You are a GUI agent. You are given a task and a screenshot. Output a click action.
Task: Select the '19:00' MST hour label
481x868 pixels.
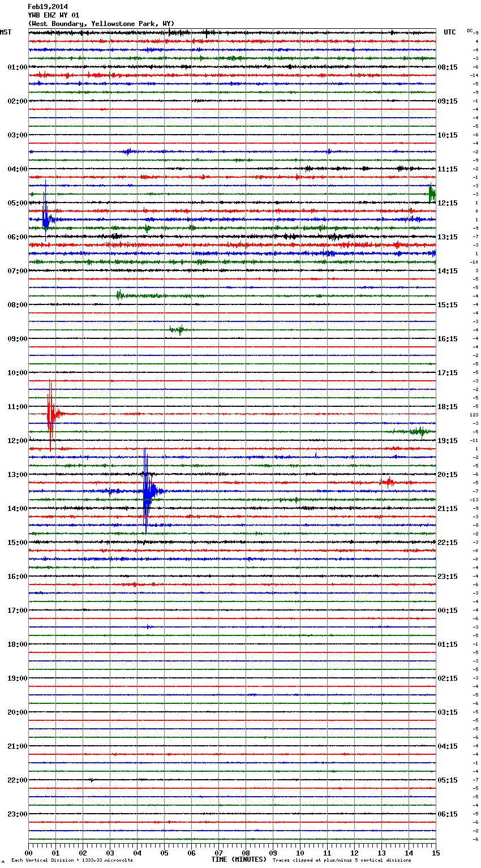pyautogui.click(x=18, y=678)
